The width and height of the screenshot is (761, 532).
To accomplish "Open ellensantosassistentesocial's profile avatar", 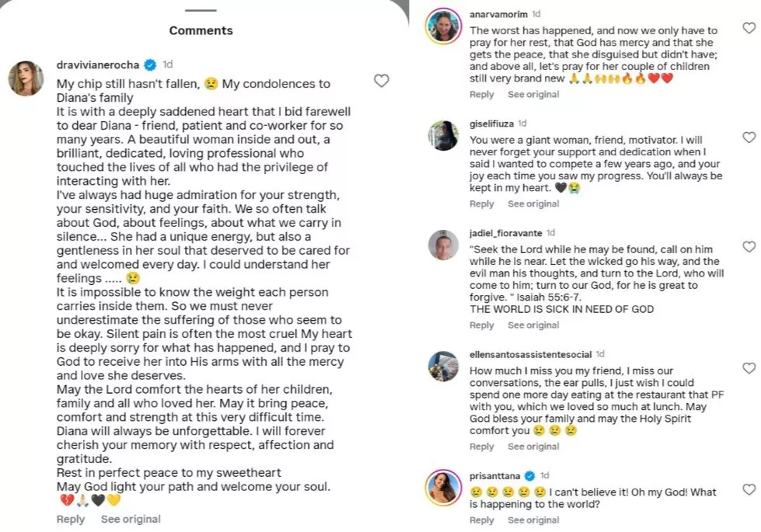I will pyautogui.click(x=444, y=366).
